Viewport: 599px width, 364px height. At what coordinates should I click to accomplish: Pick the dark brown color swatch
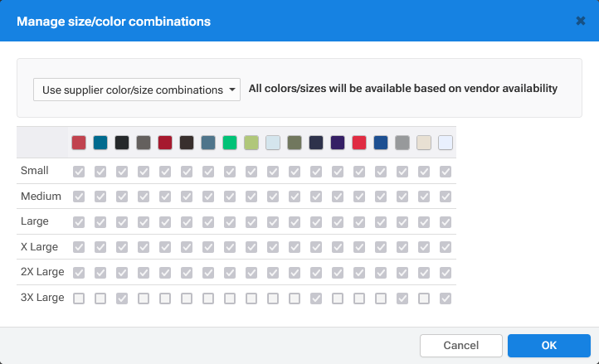(187, 143)
